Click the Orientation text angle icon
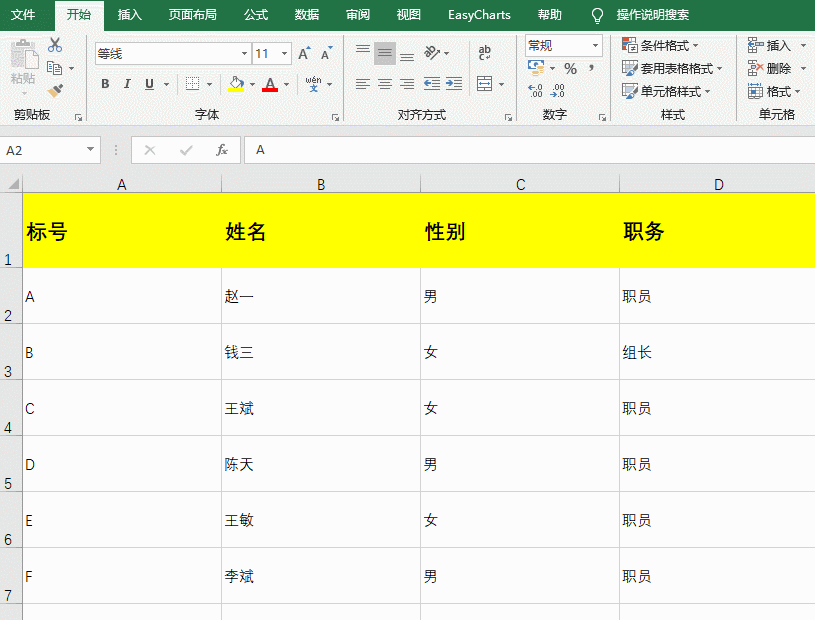Image resolution: width=815 pixels, height=620 pixels. [432, 52]
